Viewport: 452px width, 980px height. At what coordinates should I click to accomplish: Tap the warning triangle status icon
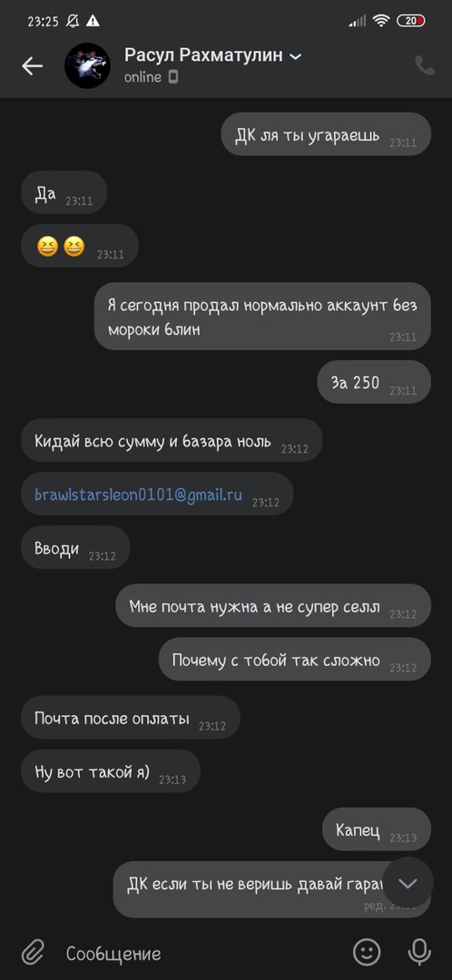pyautogui.click(x=93, y=21)
